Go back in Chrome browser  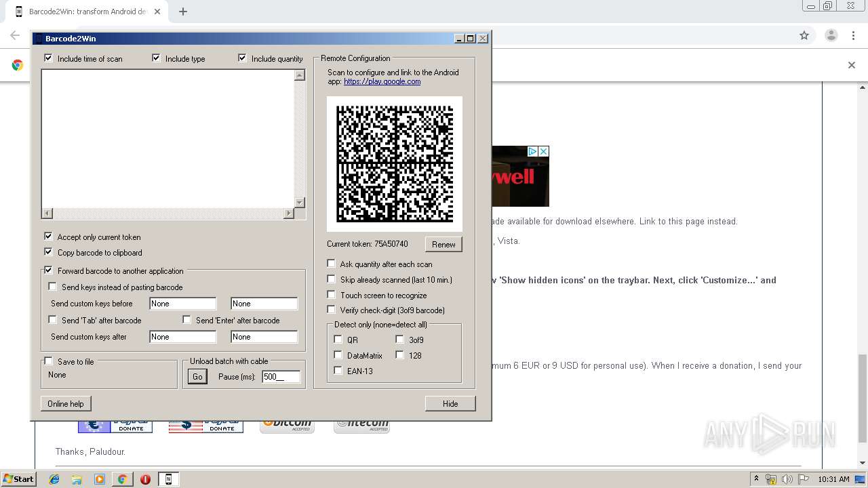pos(15,35)
